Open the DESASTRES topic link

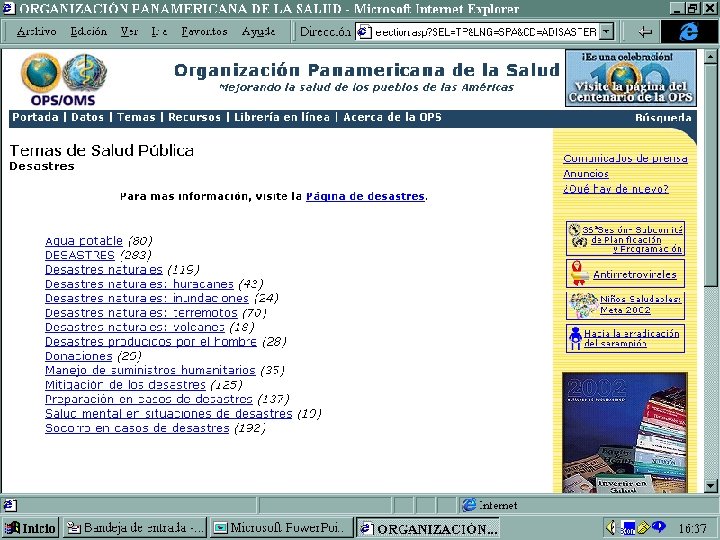(x=80, y=255)
